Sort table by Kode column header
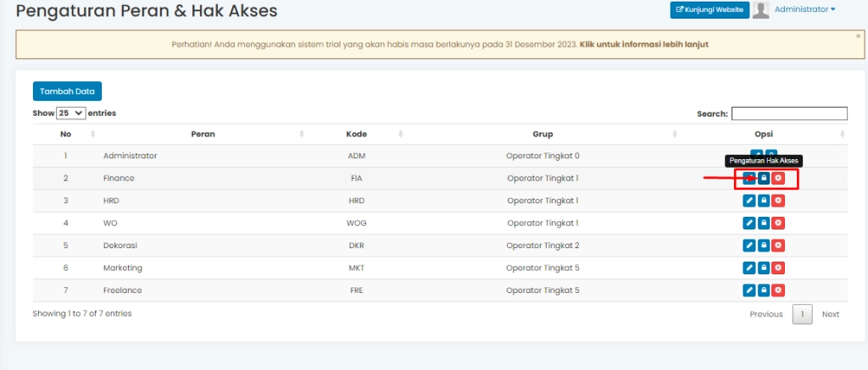 coord(356,134)
